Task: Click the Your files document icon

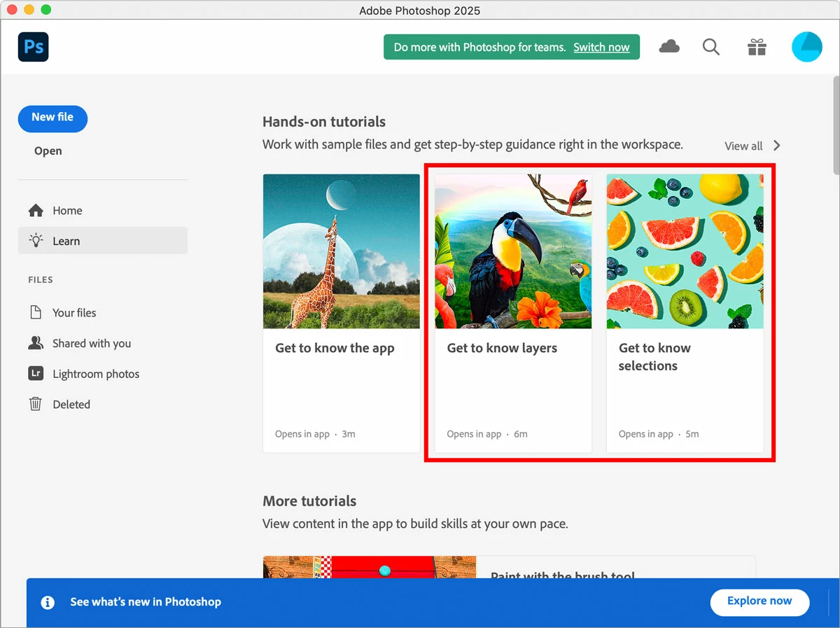Action: pyautogui.click(x=36, y=313)
